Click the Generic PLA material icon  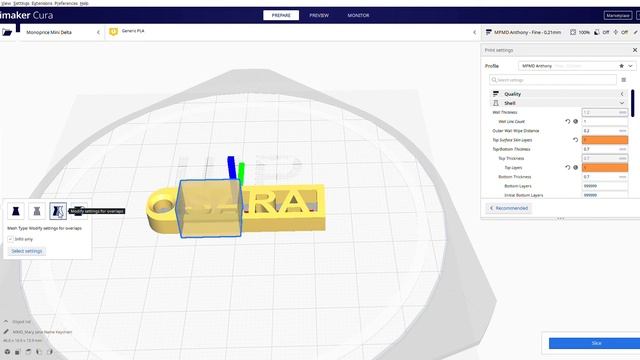tap(113, 31)
